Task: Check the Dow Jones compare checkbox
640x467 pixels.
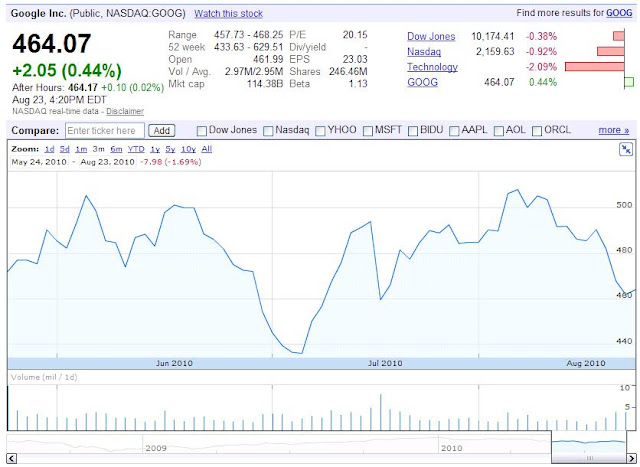Action: [202, 131]
